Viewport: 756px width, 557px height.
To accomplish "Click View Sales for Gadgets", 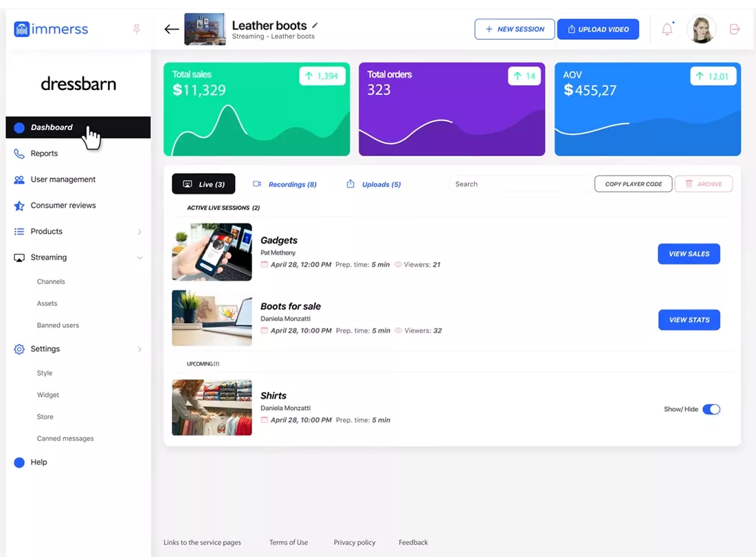I will [x=689, y=254].
